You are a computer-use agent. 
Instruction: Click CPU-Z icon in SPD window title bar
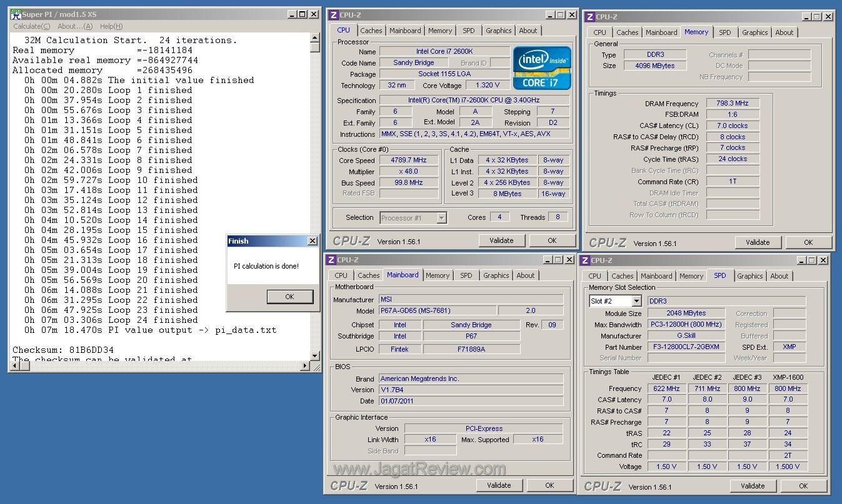click(x=586, y=260)
